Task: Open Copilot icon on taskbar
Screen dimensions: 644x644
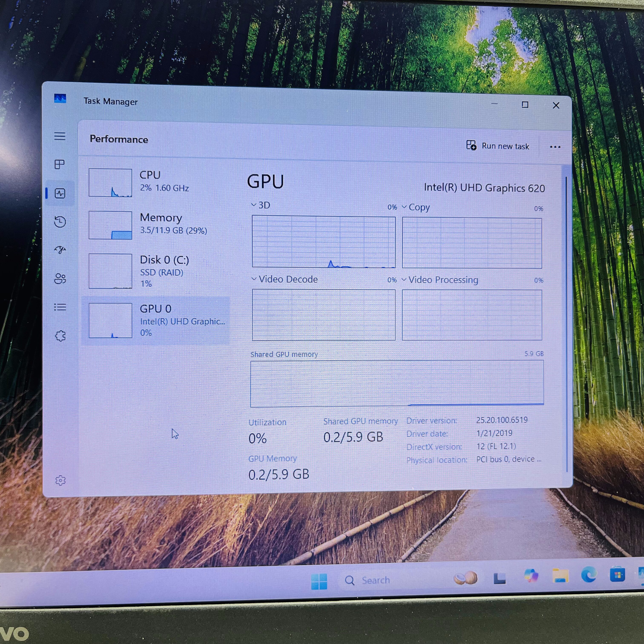Action: [531, 576]
